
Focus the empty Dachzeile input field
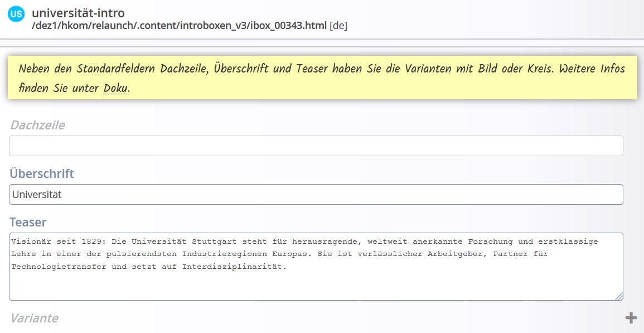pos(316,146)
